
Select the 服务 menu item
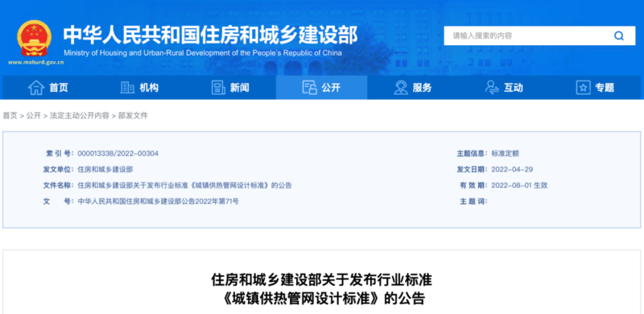413,88
